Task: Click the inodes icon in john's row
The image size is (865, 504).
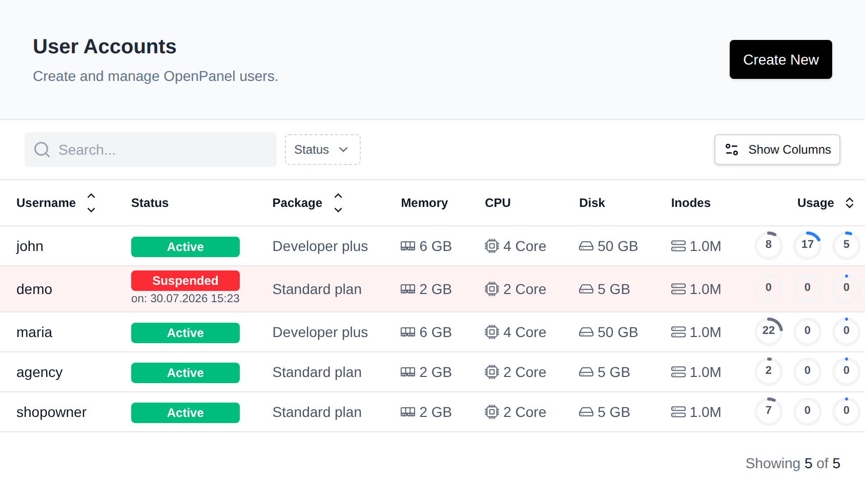Action: 678,246
